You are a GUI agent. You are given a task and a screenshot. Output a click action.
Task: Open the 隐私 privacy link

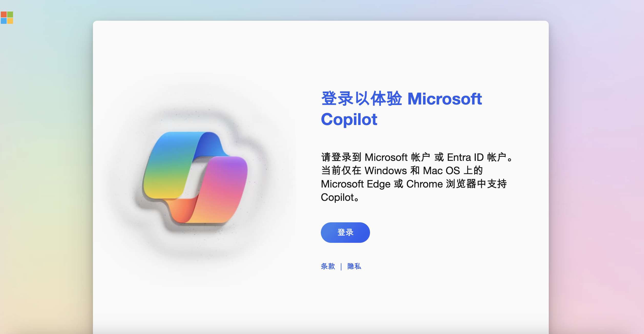[x=354, y=266]
